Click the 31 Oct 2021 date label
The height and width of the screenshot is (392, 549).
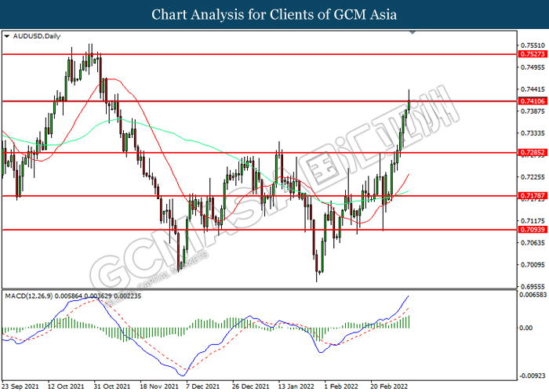tap(112, 387)
